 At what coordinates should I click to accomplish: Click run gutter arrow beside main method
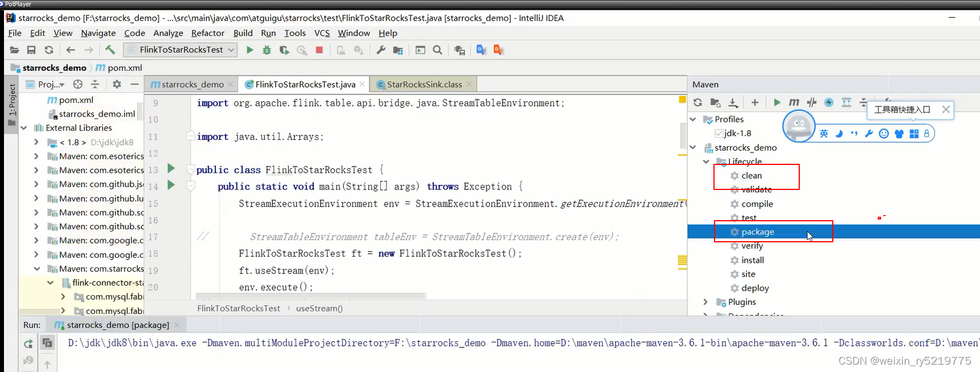tap(171, 185)
